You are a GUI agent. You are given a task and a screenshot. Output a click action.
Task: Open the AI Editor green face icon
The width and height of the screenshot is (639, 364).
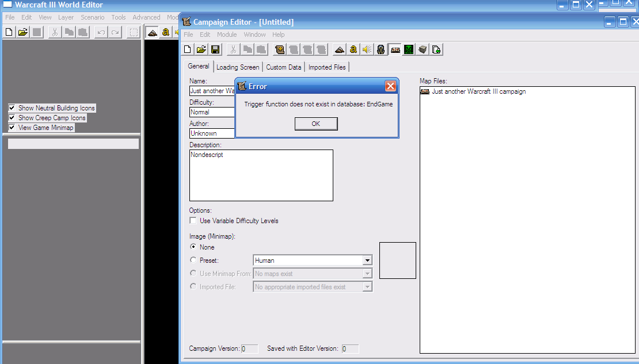409,49
